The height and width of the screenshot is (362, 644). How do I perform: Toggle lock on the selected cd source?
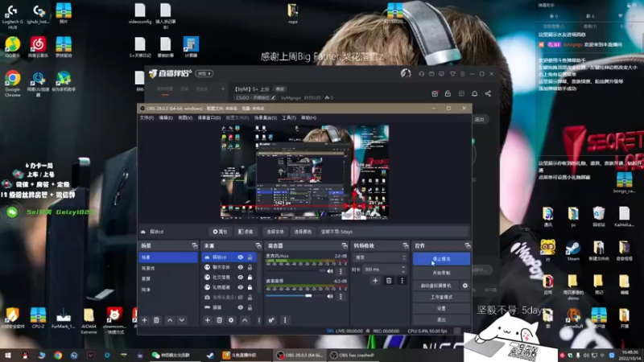tap(250, 257)
